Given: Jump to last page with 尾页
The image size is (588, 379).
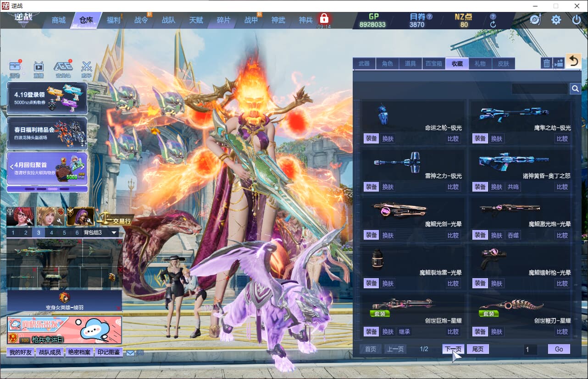Looking at the screenshot, I should tap(478, 349).
